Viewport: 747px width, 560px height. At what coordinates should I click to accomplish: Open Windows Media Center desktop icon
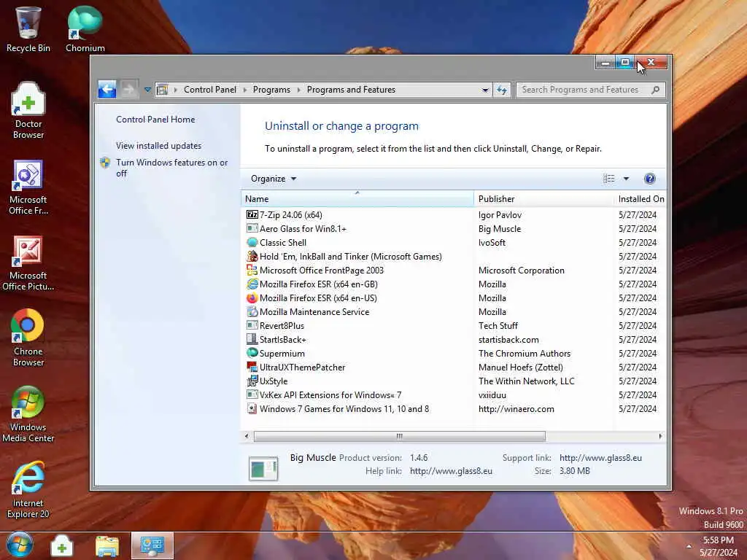pyautogui.click(x=28, y=413)
